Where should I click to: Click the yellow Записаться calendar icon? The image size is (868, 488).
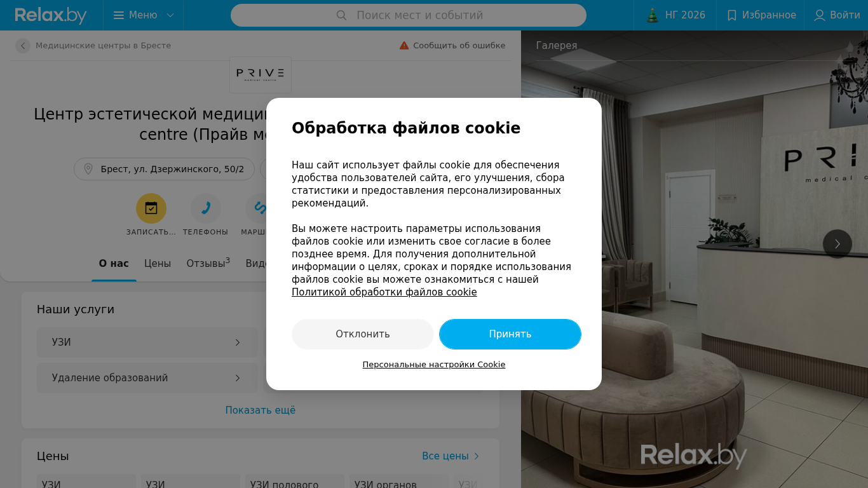point(151,208)
